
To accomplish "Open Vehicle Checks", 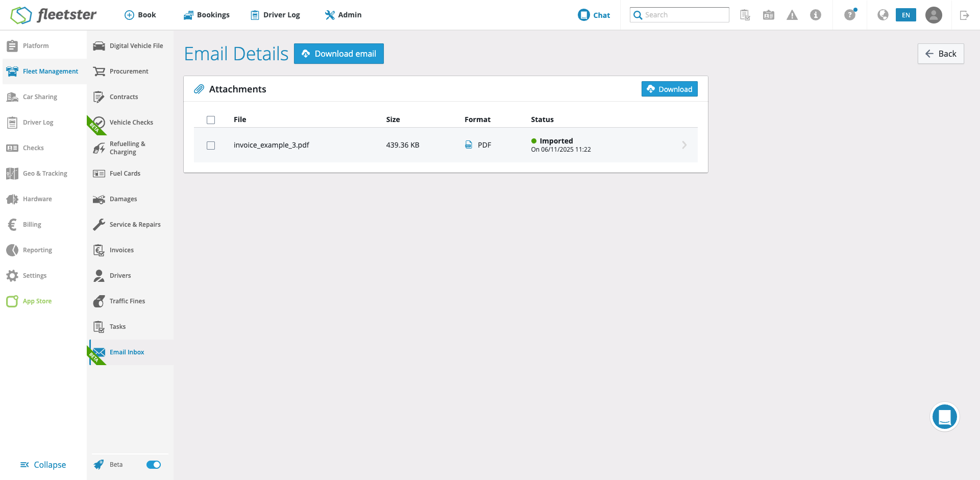I will click(130, 123).
